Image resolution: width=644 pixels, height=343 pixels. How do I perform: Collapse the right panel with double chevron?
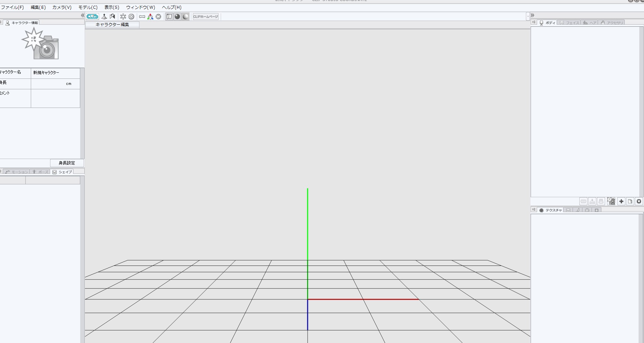tap(533, 16)
